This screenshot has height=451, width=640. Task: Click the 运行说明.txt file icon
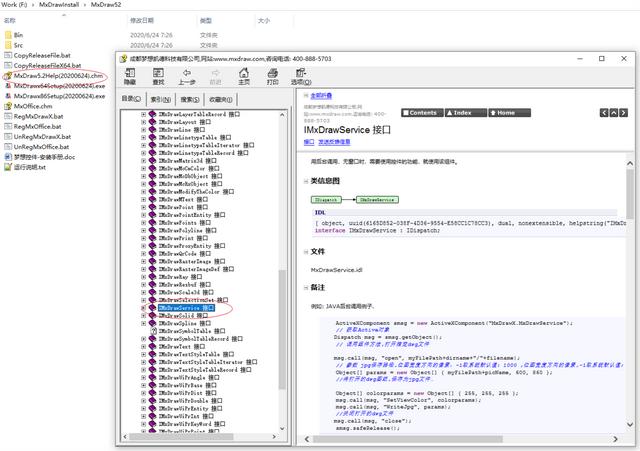(8, 167)
